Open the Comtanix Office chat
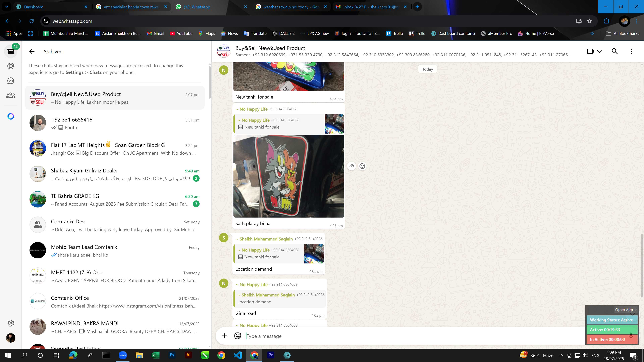 click(115, 301)
